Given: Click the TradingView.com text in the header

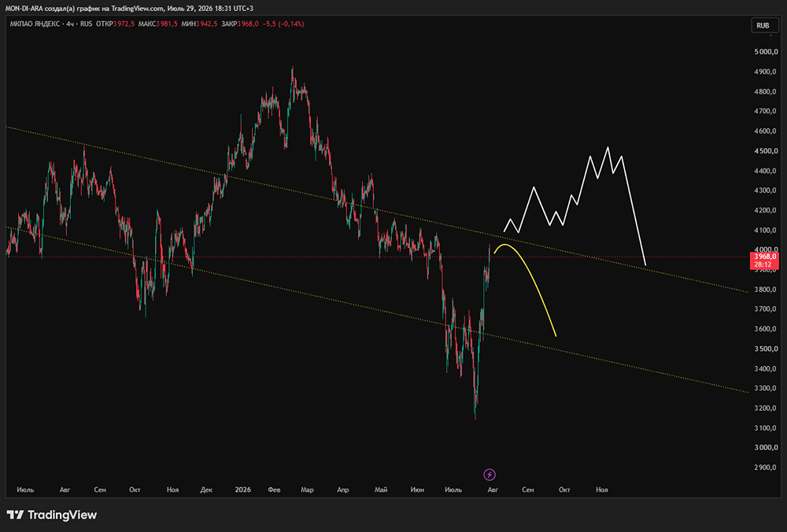Looking at the screenshot, I should [x=137, y=9].
